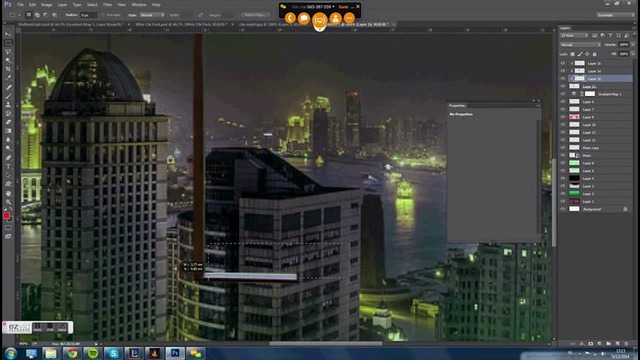Image resolution: width=640 pixels, height=360 pixels.
Task: Toggle visibility of Gradient Map 1 layer
Action: click(x=563, y=94)
